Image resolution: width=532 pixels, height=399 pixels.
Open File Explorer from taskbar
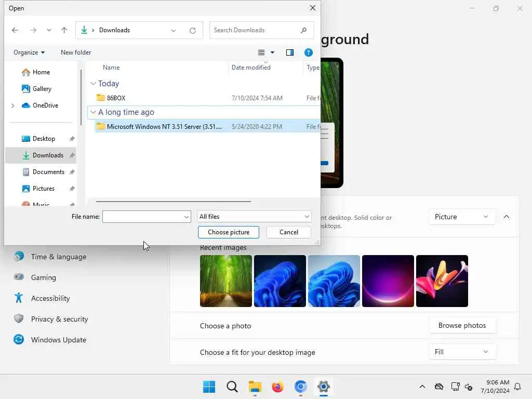255,387
